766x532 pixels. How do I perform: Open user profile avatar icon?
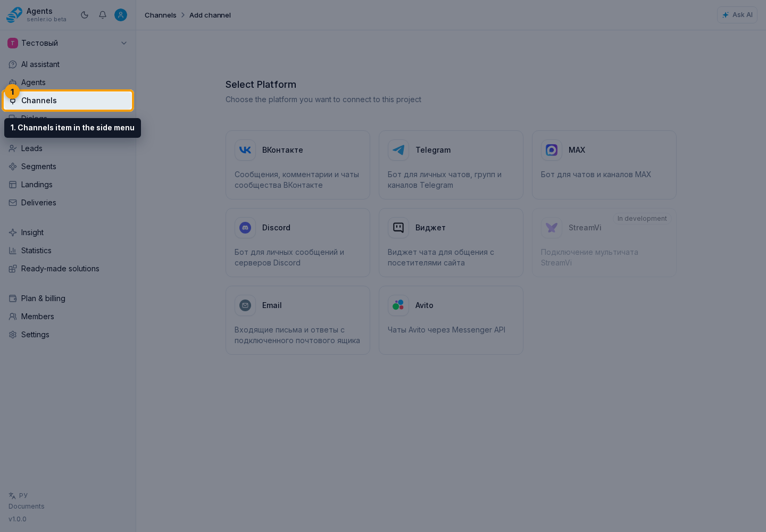[121, 15]
